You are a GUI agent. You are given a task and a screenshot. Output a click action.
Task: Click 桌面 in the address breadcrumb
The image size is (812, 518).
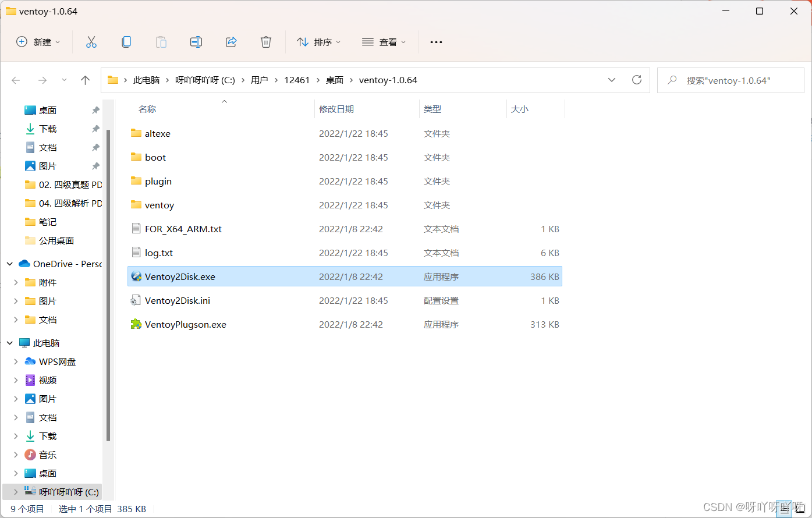(x=335, y=80)
